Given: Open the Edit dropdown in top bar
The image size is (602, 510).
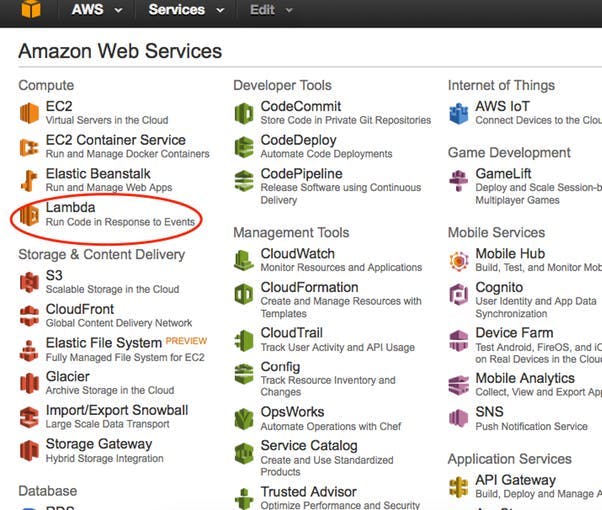Looking at the screenshot, I should click(271, 10).
